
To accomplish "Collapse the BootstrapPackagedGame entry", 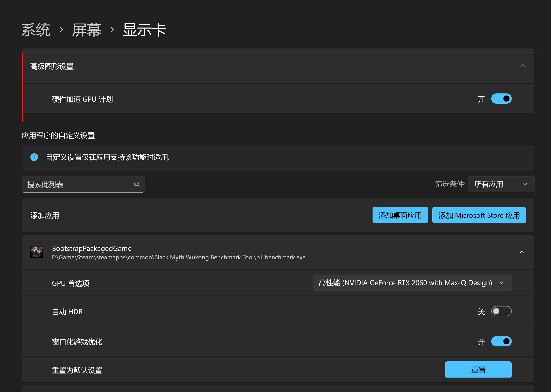I will point(522,252).
